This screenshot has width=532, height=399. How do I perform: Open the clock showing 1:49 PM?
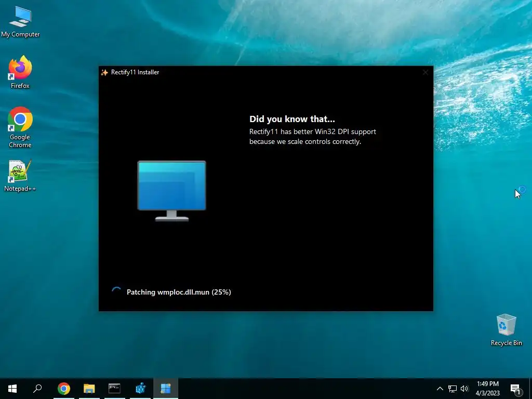coord(487,389)
